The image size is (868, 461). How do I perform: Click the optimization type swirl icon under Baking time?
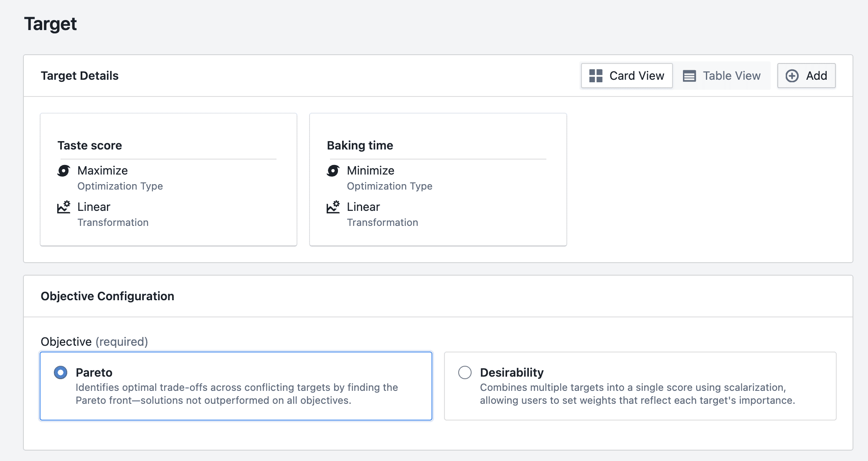333,170
